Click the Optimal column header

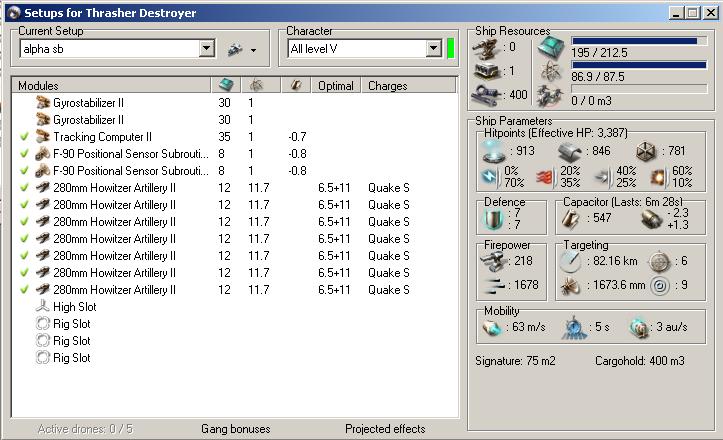(x=336, y=86)
